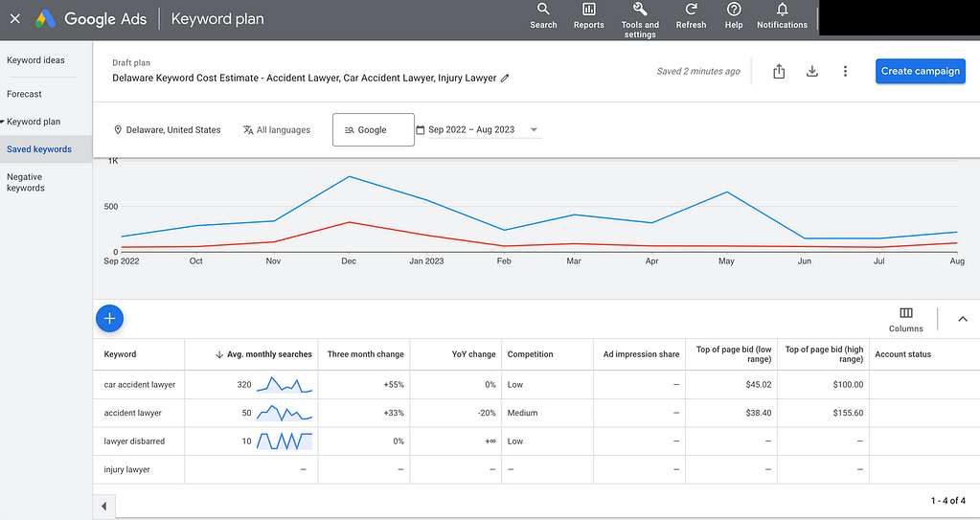Click the +55% three month change
Viewport: 980px width, 520px height.
pos(394,385)
